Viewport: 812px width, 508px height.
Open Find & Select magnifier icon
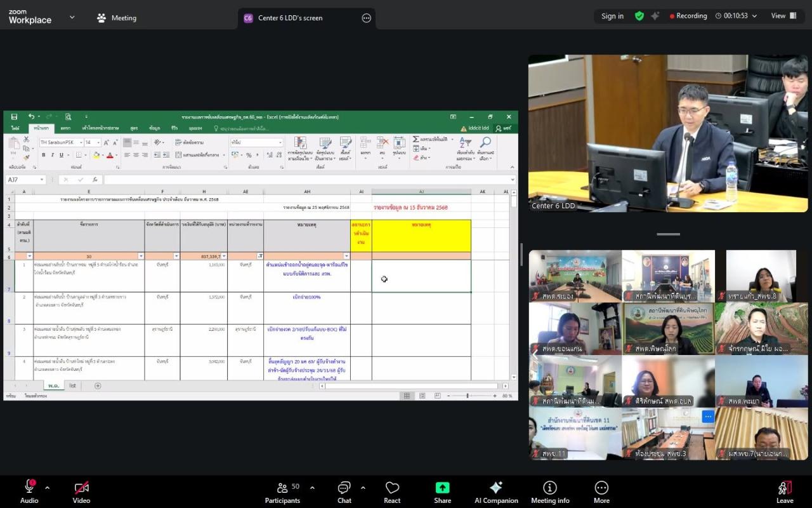click(x=485, y=149)
